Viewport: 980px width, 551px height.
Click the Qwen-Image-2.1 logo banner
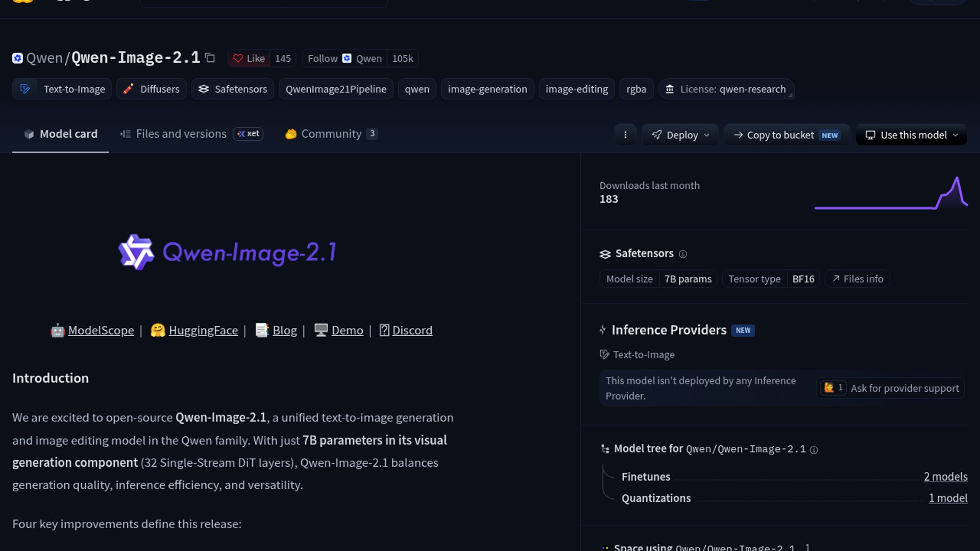(228, 252)
